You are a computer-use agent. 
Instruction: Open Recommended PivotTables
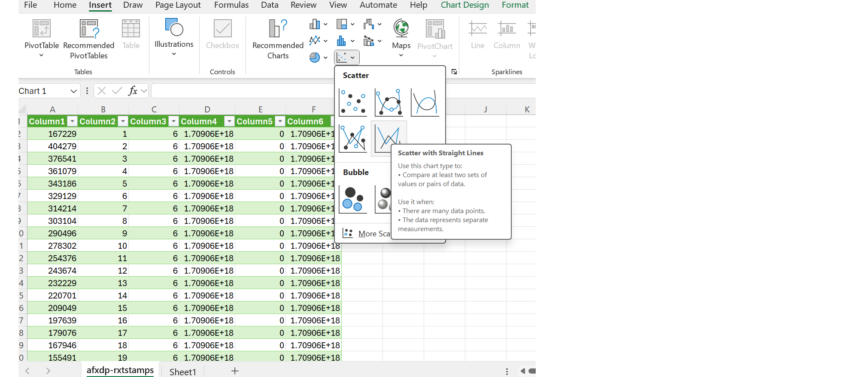point(89,39)
